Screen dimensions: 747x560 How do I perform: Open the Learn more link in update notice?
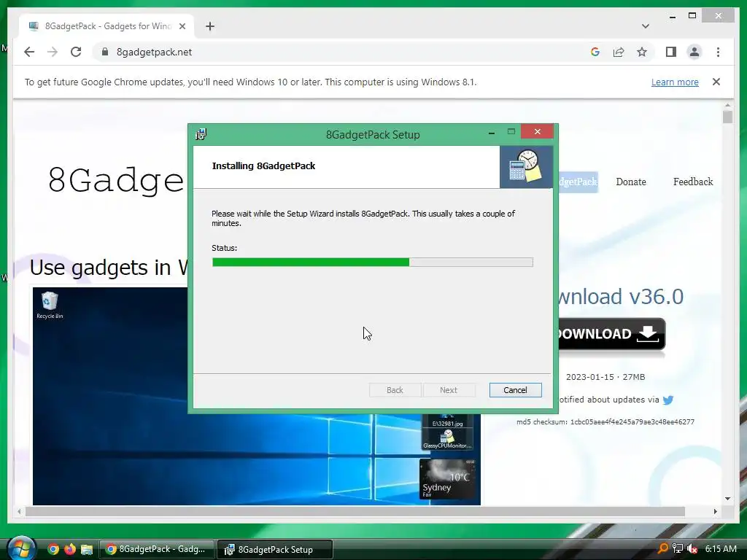(x=675, y=82)
